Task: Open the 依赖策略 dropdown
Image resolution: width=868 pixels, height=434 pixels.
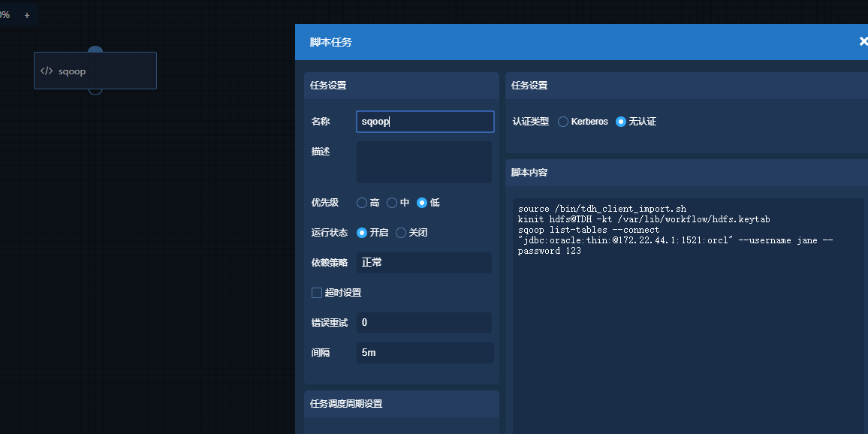Action: coord(424,263)
